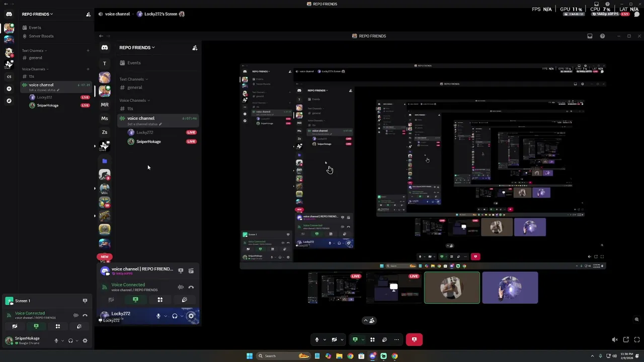Toggle camera in bottom call bar
Image resolution: width=644 pixels, height=362 pixels.
pos(334,339)
